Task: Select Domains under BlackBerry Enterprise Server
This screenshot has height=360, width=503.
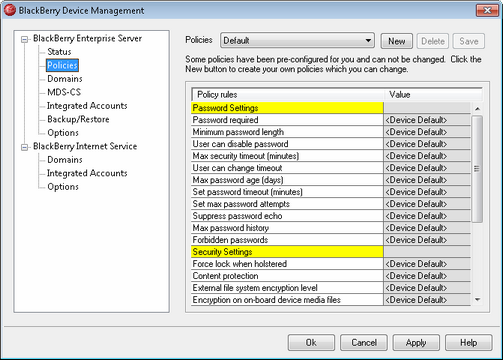Action: point(65,79)
